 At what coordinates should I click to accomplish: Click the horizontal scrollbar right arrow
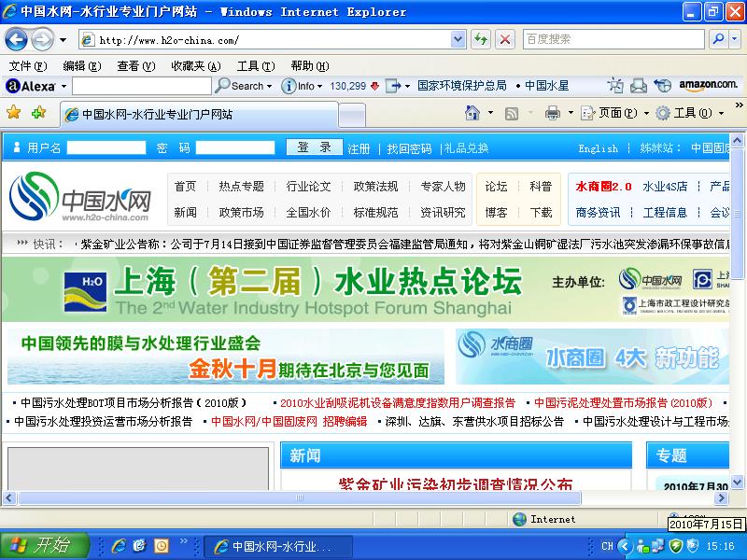[721, 498]
